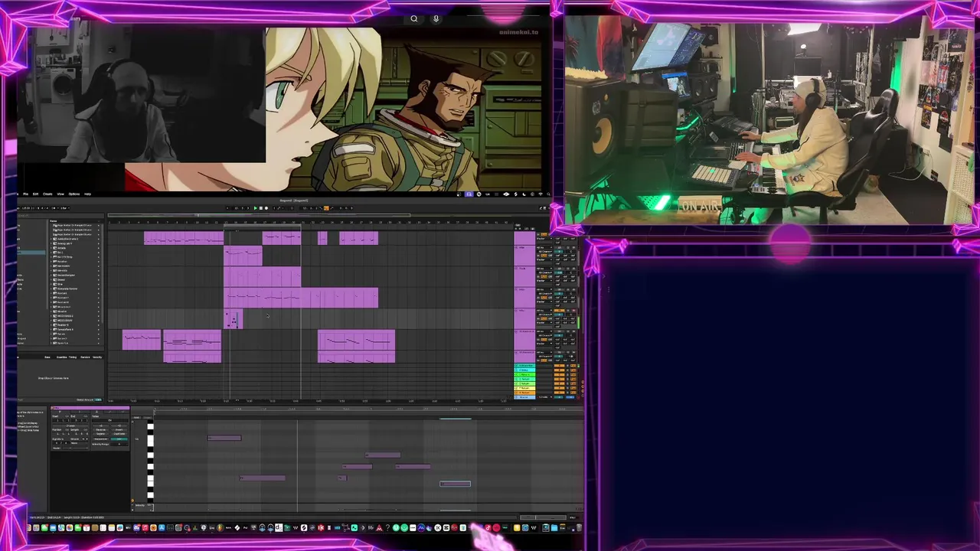Expand the SampleTank 4 plug-in entry

point(51,330)
